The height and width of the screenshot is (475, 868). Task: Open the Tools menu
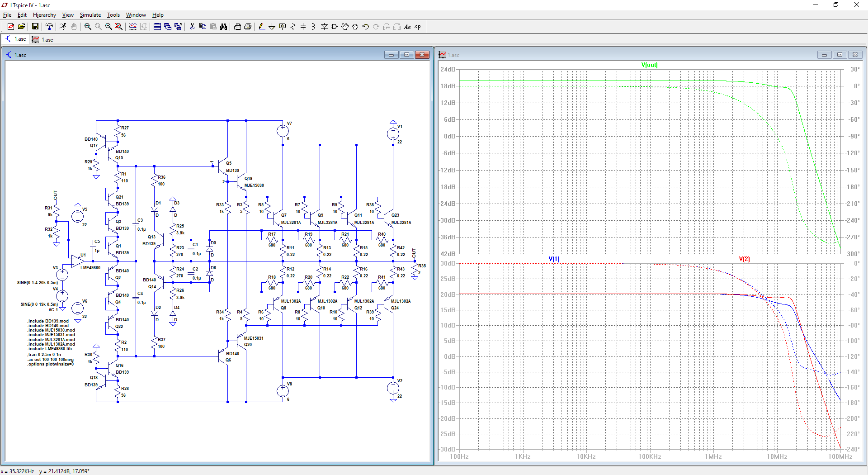113,15
